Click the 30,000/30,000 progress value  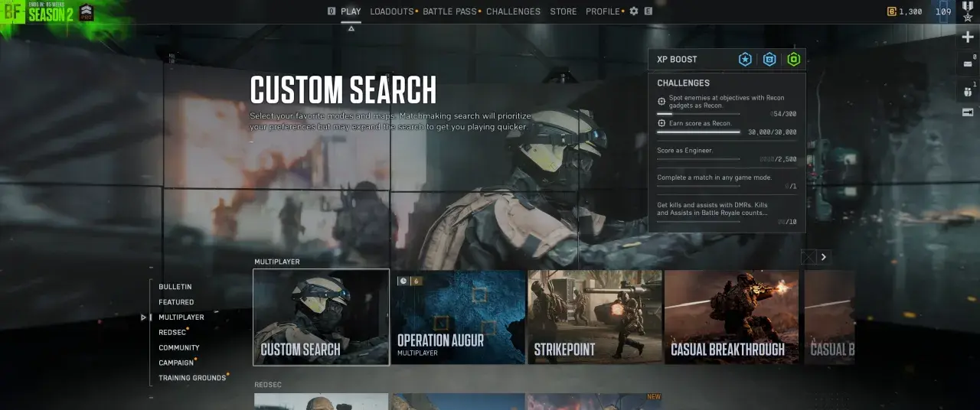pos(772,132)
